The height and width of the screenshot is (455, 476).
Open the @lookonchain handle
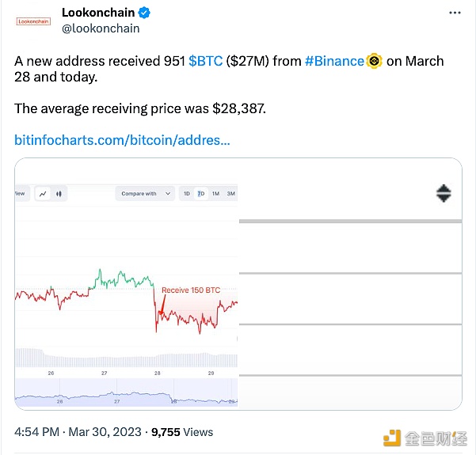point(101,28)
